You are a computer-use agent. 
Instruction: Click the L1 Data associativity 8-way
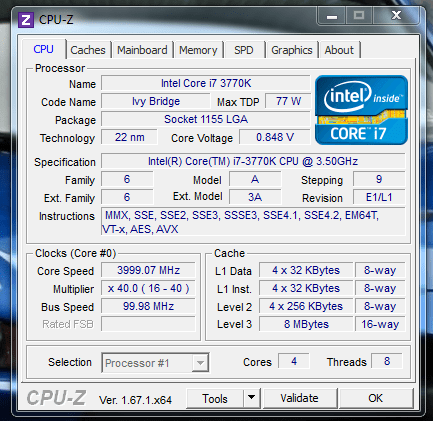point(380,270)
